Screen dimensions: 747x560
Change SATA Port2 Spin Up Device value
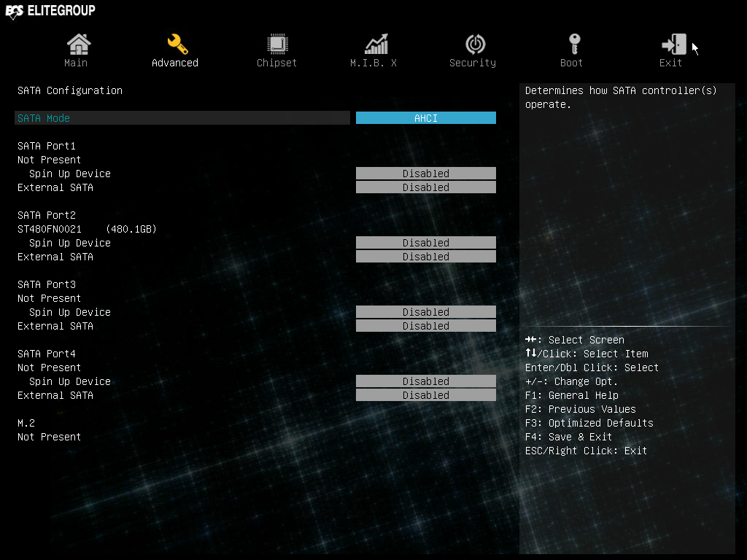click(x=426, y=243)
